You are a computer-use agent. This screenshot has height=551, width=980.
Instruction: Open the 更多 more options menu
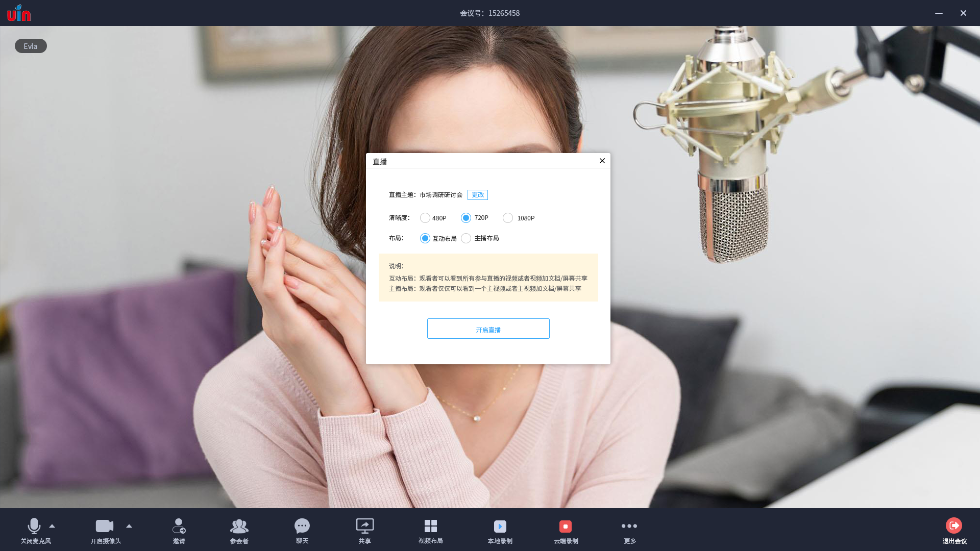(x=629, y=527)
